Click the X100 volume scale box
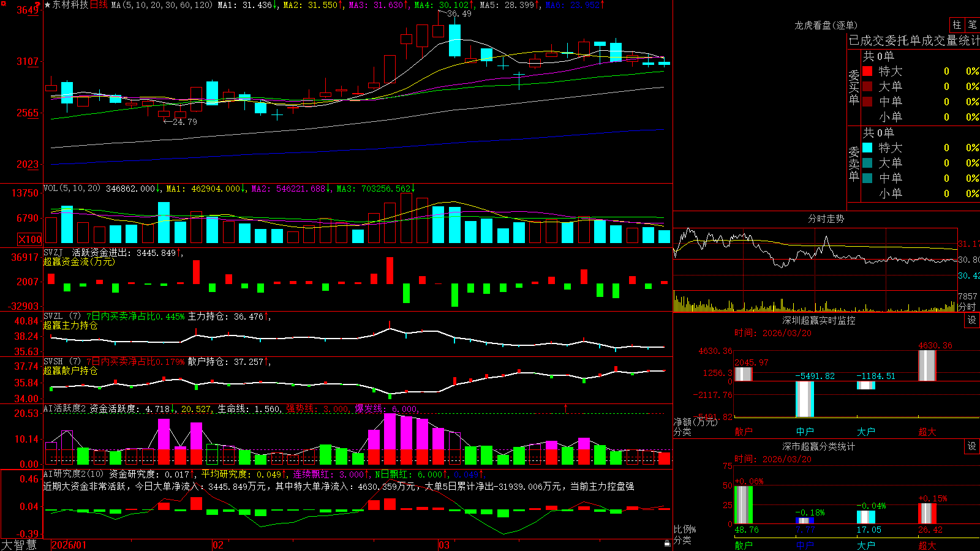This screenshot has width=980, height=551. pyautogui.click(x=30, y=240)
